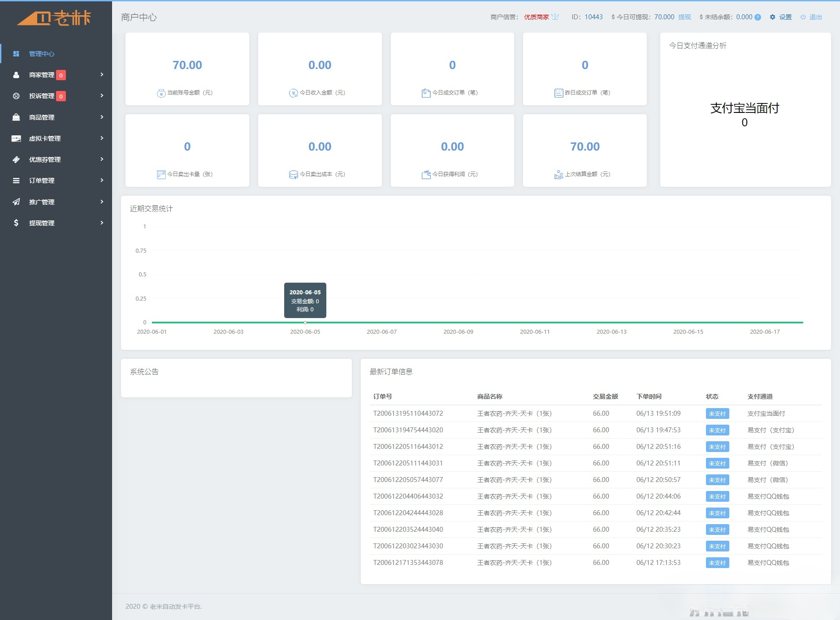Screen dimensions: 840x620
Task: Click the 未支付 badge on the first order
Action: tap(717, 413)
